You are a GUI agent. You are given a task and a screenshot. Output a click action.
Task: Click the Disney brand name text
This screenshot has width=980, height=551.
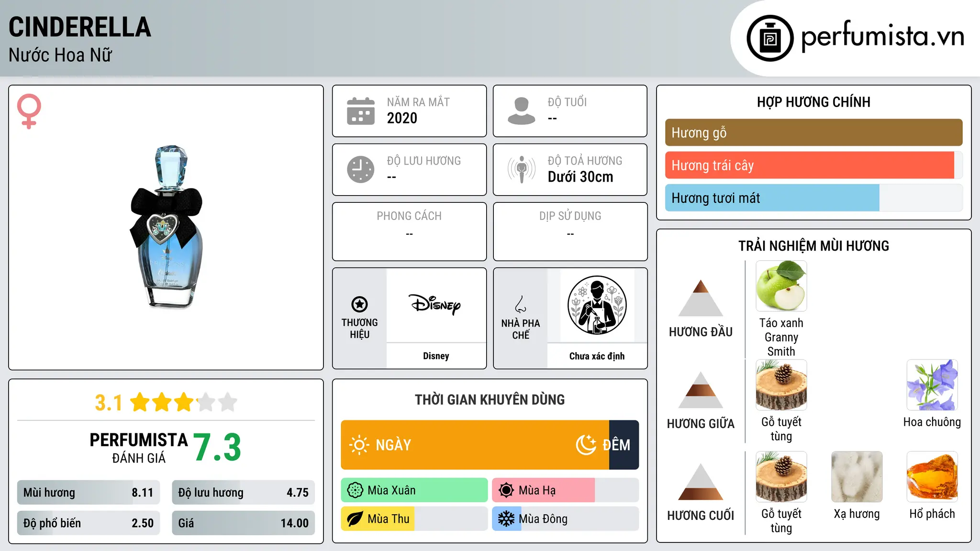coord(436,356)
